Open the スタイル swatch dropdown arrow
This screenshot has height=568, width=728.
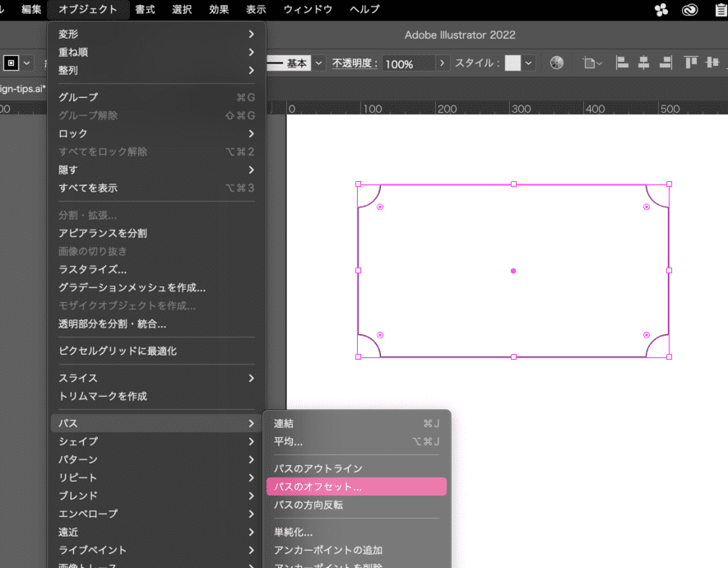(x=527, y=63)
